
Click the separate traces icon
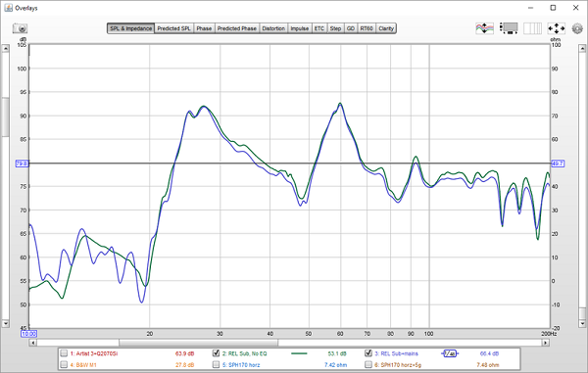pos(484,28)
